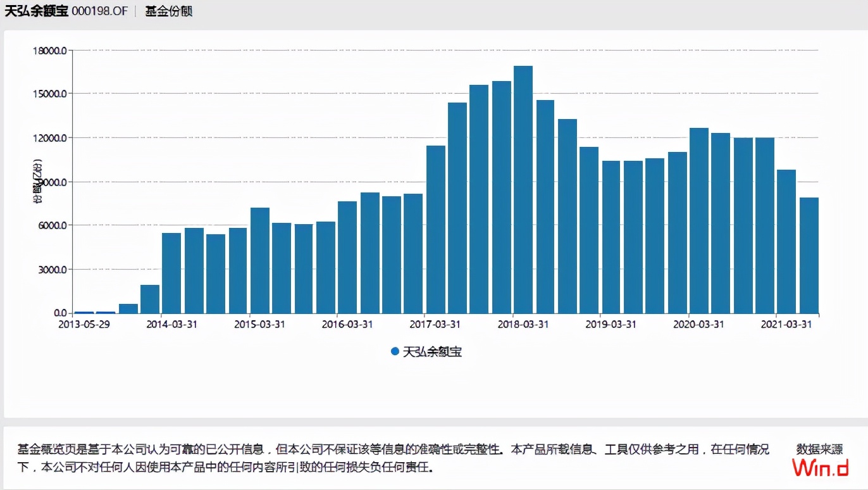
Task: Click the 6000.0 y-axis label
Action: tap(52, 225)
